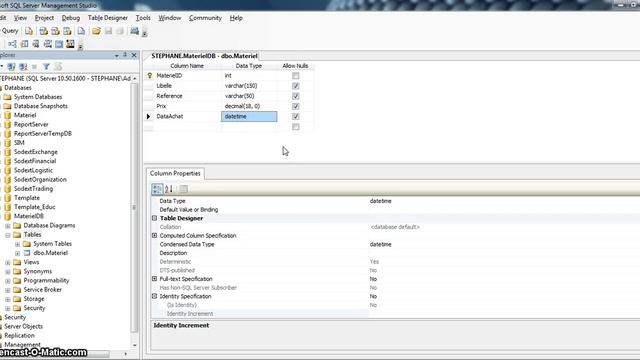Uncheck Allow Nulls for DataAchat column

pyautogui.click(x=296, y=116)
